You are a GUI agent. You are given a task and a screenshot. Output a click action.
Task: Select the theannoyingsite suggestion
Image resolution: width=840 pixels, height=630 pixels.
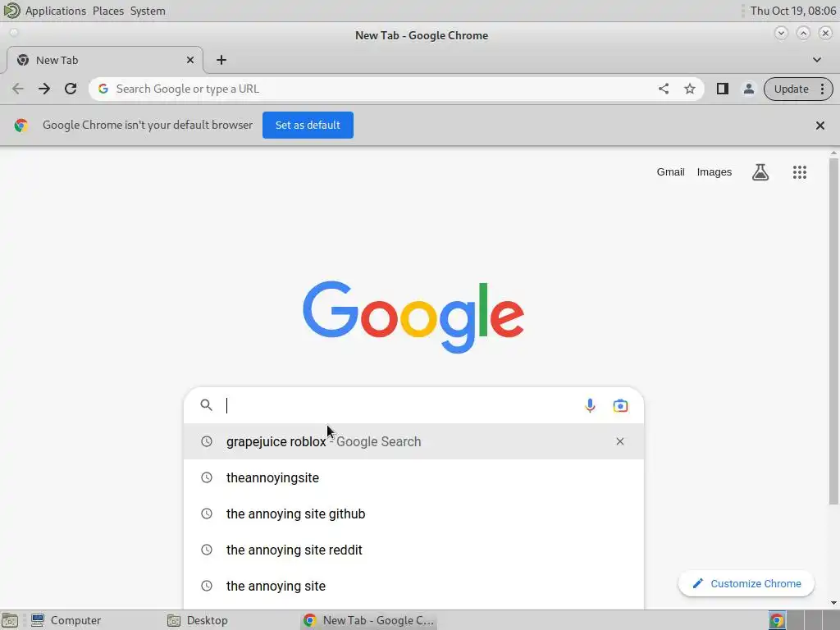tap(413, 477)
